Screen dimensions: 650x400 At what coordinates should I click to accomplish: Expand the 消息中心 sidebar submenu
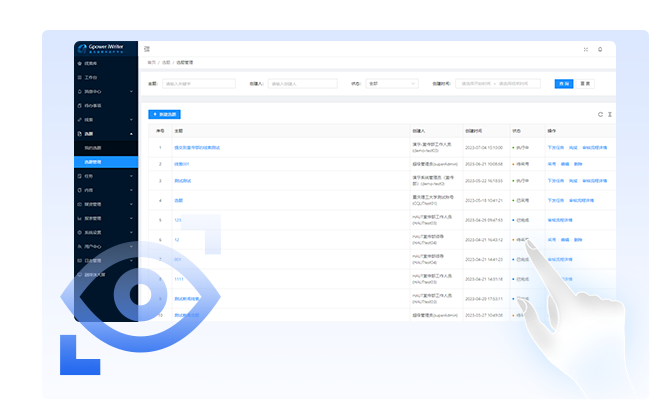point(104,91)
